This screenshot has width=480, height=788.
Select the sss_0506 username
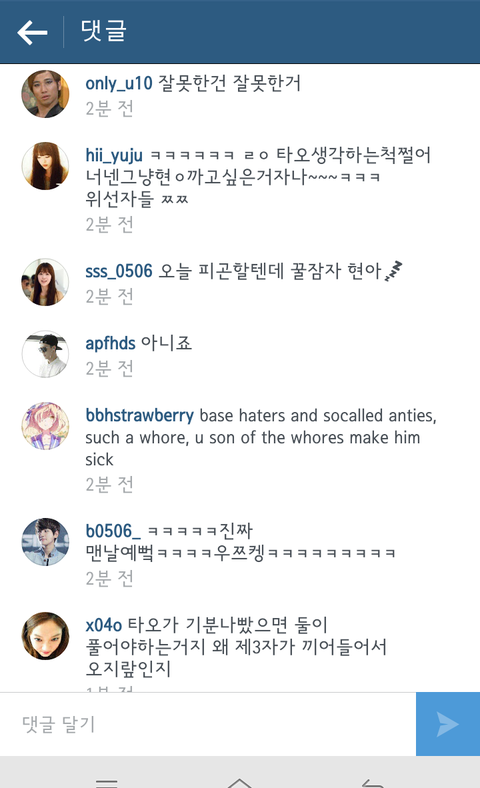click(x=119, y=271)
